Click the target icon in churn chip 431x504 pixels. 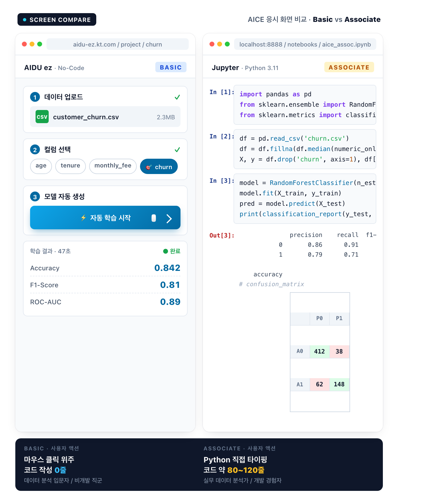pos(148,167)
